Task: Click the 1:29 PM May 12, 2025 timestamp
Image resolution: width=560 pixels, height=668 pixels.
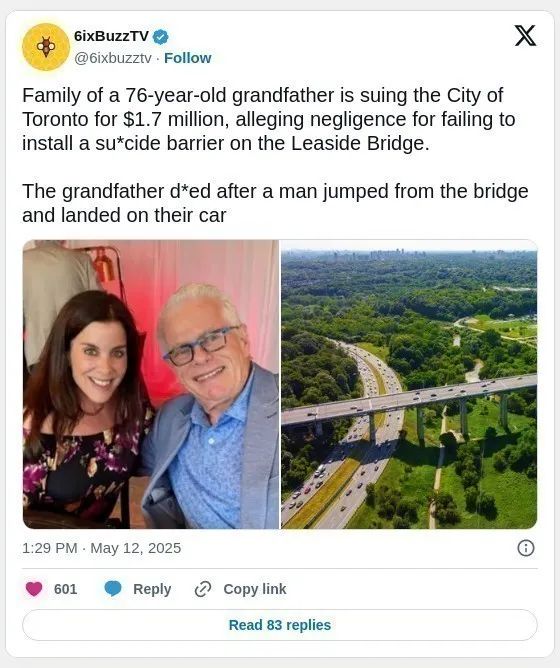Action: pos(101,548)
